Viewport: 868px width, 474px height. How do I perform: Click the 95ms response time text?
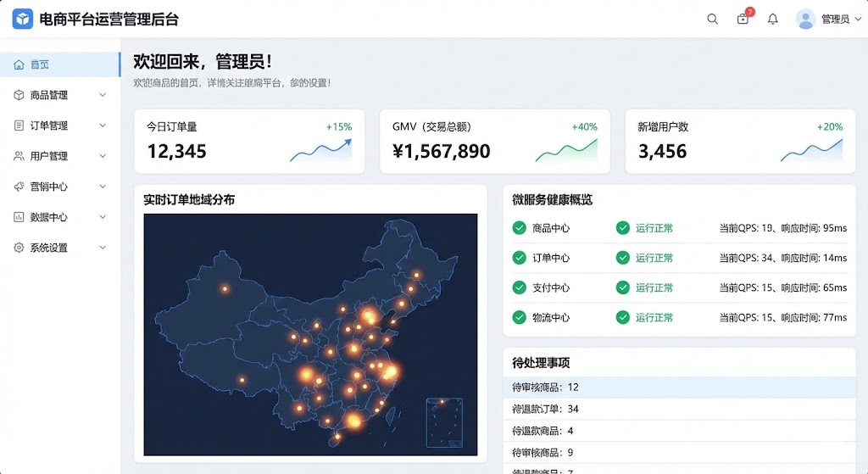835,227
